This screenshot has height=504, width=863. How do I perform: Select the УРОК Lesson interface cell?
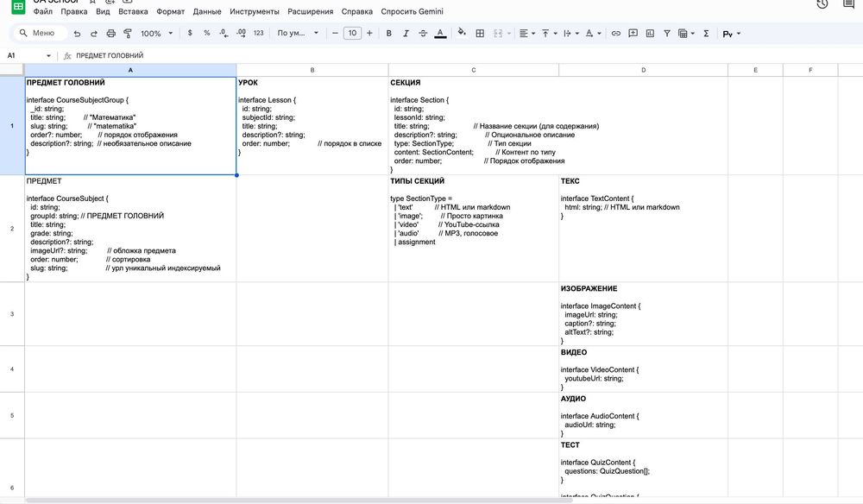[x=312, y=125]
